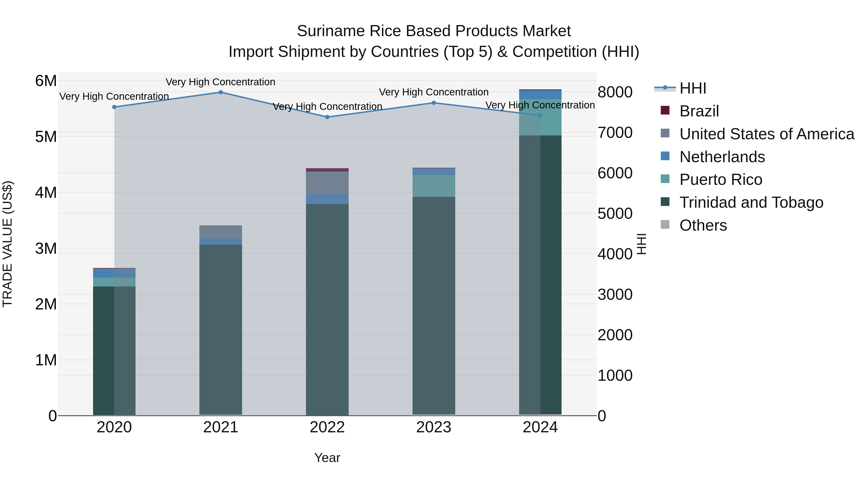Image resolution: width=868 pixels, height=488 pixels.
Task: Click the 2021 Trinidad and Tobago bar segment
Action: pos(221,329)
